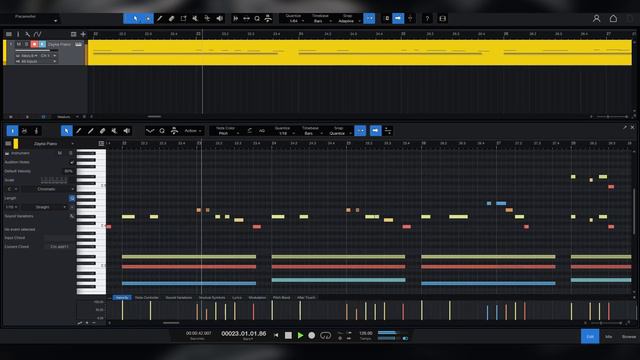This screenshot has height=360, width=640.
Task: Select the editor Paint pencil tool
Action: (79, 131)
